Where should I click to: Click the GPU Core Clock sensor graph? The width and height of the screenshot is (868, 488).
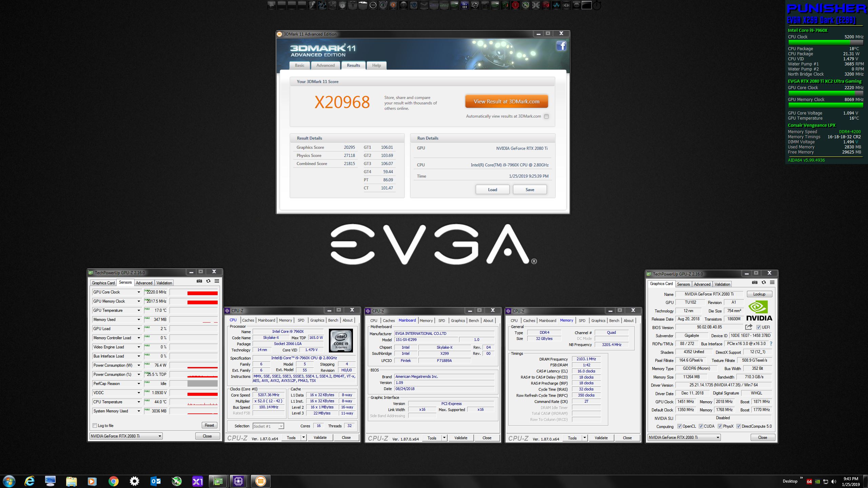tap(193, 292)
